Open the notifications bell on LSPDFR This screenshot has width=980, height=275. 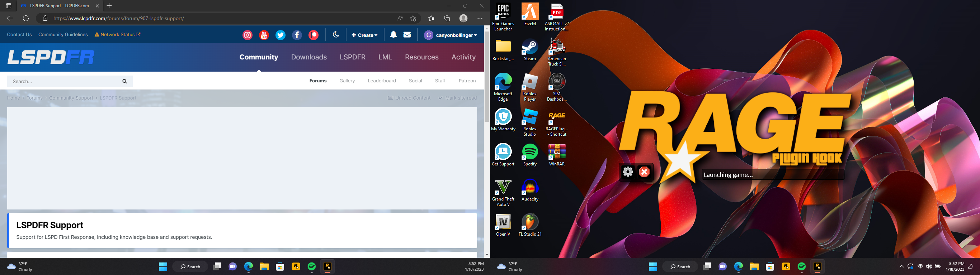click(x=394, y=35)
